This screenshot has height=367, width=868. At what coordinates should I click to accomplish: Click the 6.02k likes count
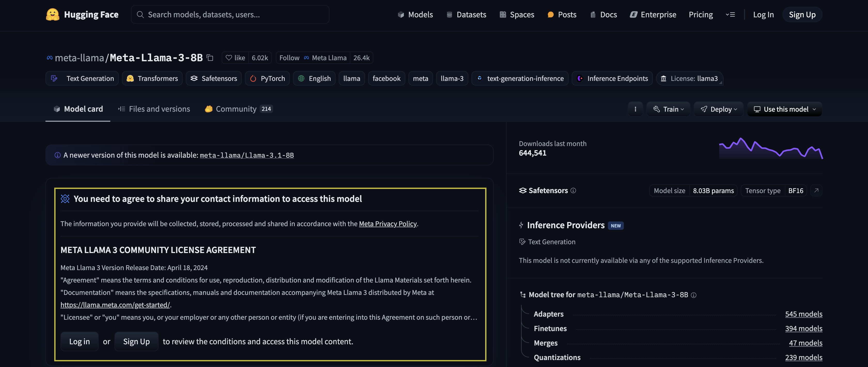pos(260,58)
